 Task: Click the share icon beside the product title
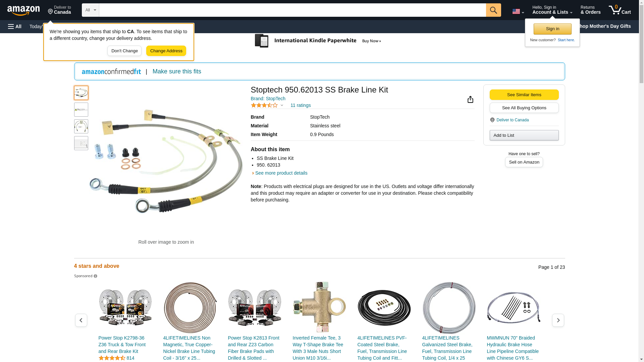coord(470,100)
